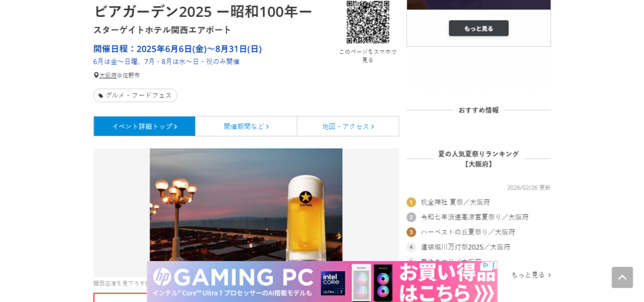The width and height of the screenshot is (644, 302).
Task: Click the QR code image
Action: (368, 21)
